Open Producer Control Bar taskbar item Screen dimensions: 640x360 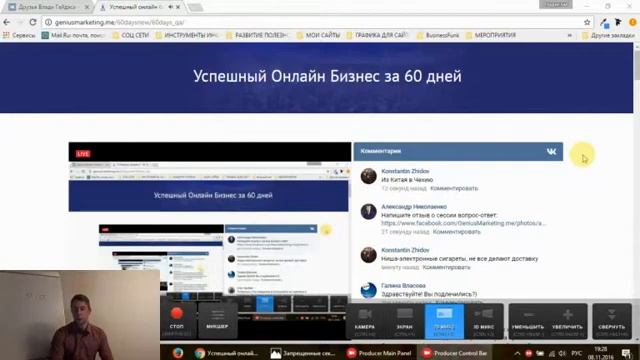pos(455,353)
